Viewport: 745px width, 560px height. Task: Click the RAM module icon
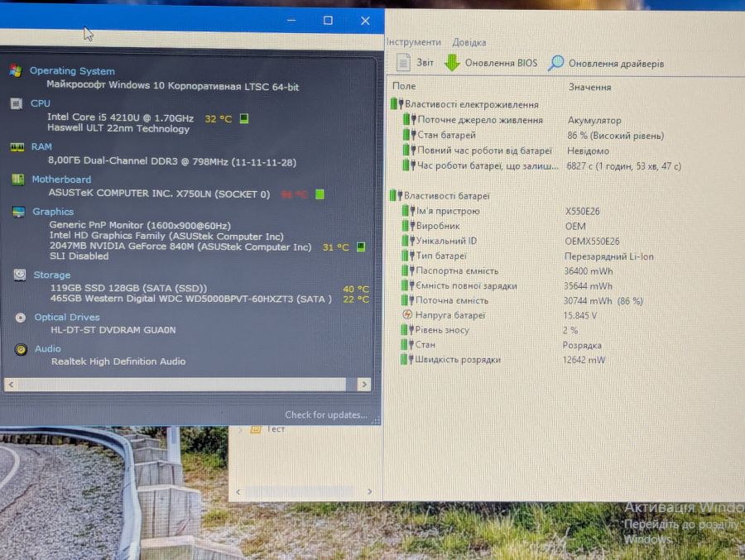coord(17,147)
